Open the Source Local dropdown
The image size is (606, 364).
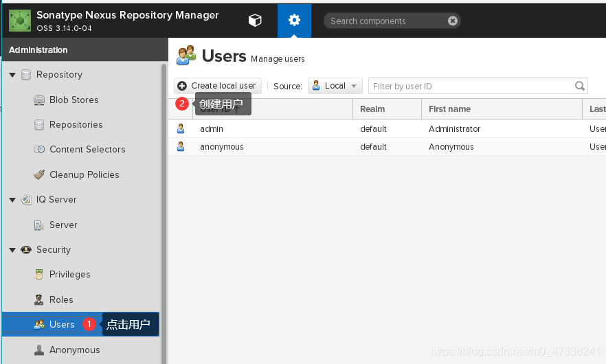click(335, 86)
